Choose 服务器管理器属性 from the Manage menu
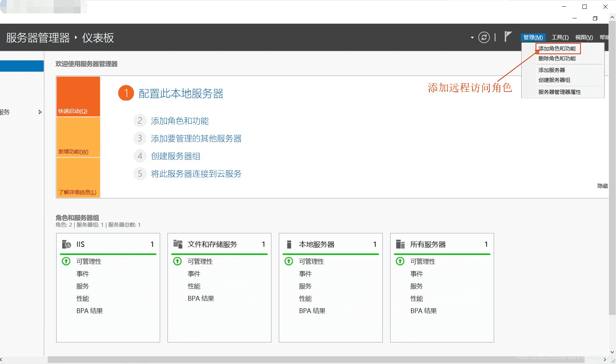Image resolution: width=616 pixels, height=364 pixels. coord(560,92)
